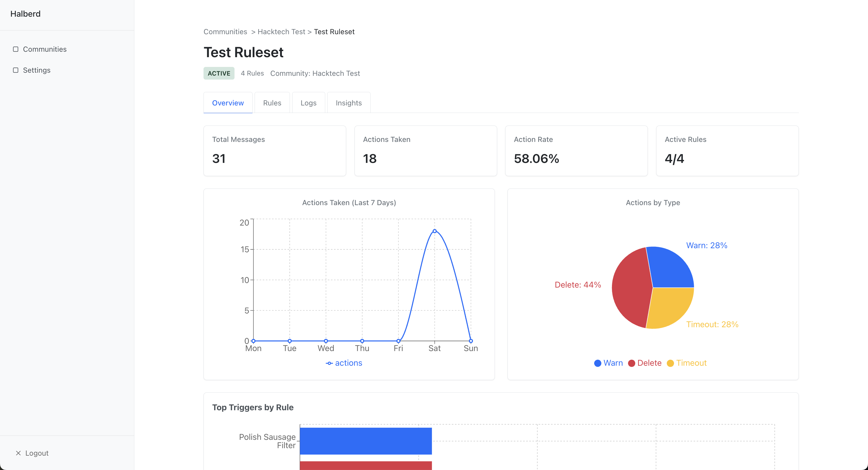Navigate to Hacktech Test breadcrumb
The image size is (868, 470).
click(x=281, y=32)
